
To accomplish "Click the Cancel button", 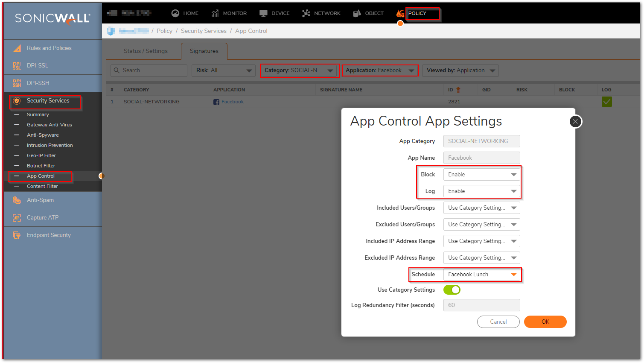I will coord(498,322).
